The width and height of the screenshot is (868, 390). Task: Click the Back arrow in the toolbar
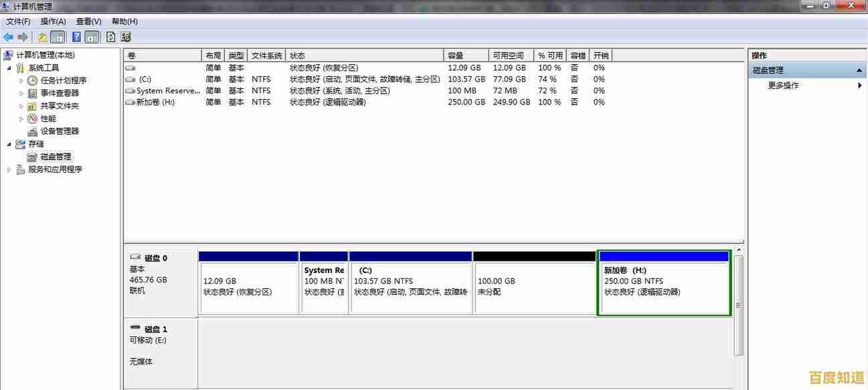coord(8,37)
